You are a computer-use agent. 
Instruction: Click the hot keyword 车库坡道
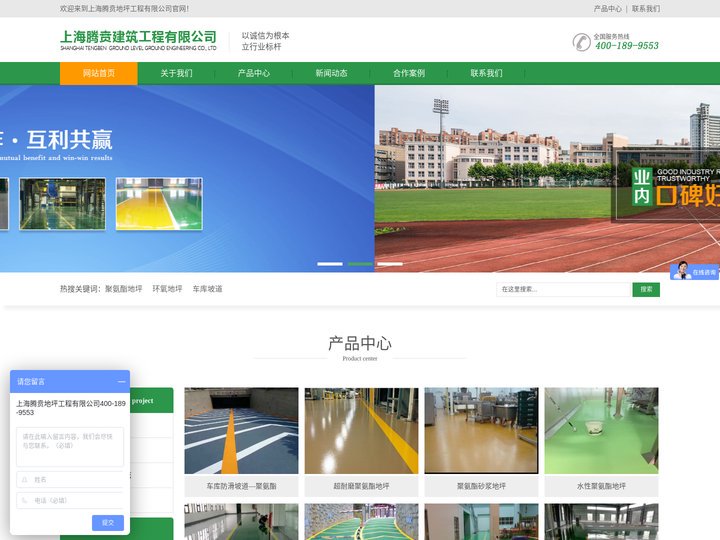pyautogui.click(x=208, y=289)
